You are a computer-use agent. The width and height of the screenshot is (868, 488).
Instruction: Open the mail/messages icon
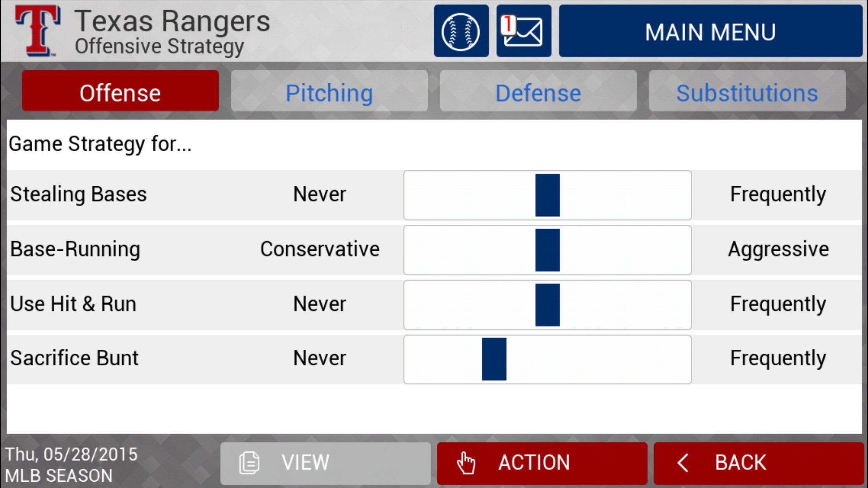pyautogui.click(x=523, y=31)
